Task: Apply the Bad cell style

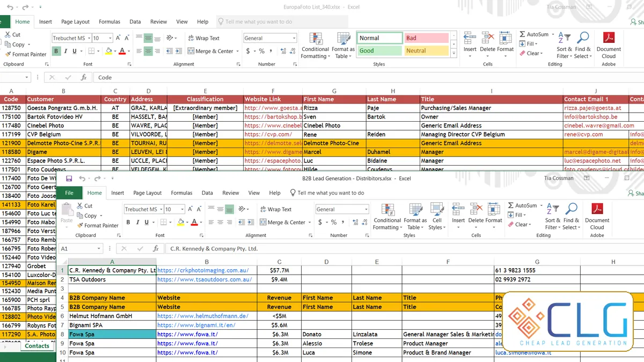Action: point(426,38)
